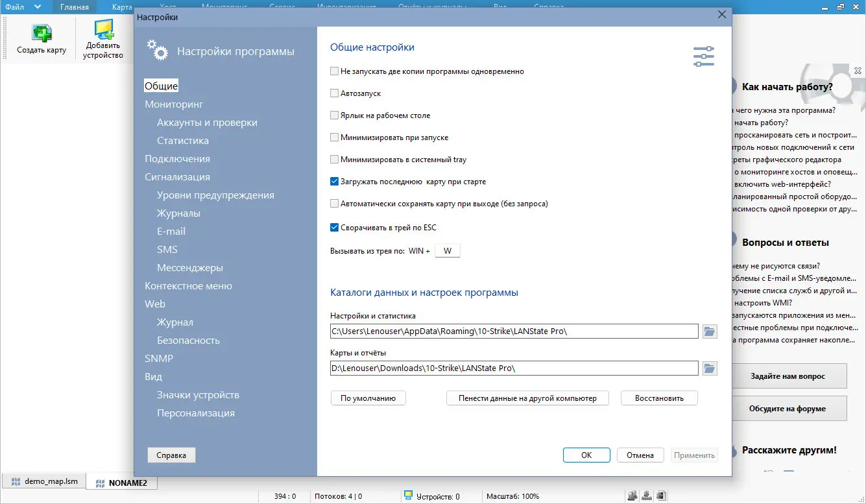Tick 'Минимизировать в системный tray'

pyautogui.click(x=335, y=160)
